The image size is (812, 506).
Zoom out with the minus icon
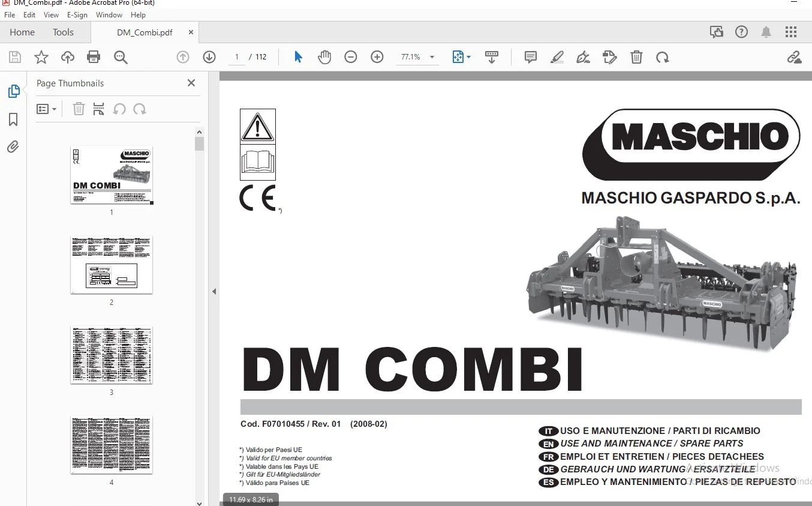click(351, 57)
